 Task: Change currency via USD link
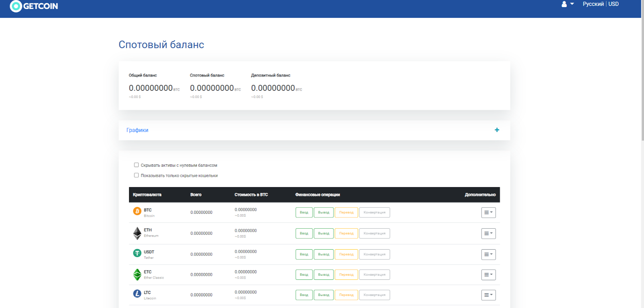pyautogui.click(x=613, y=4)
